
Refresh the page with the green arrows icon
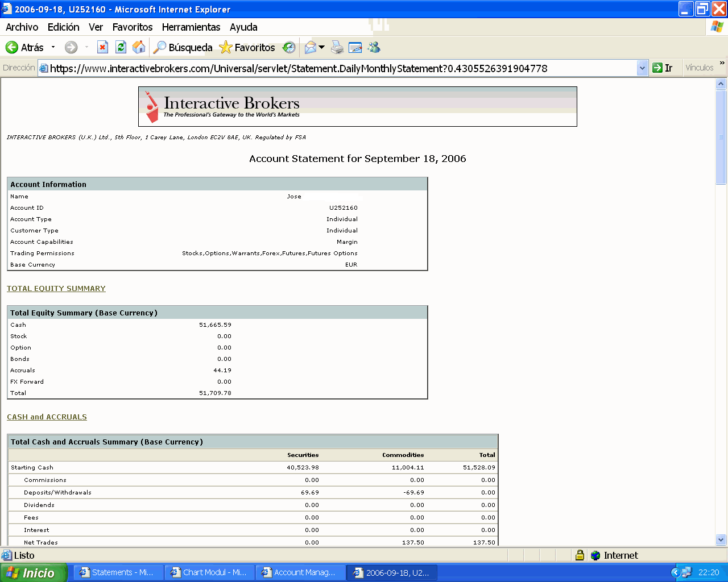click(121, 47)
